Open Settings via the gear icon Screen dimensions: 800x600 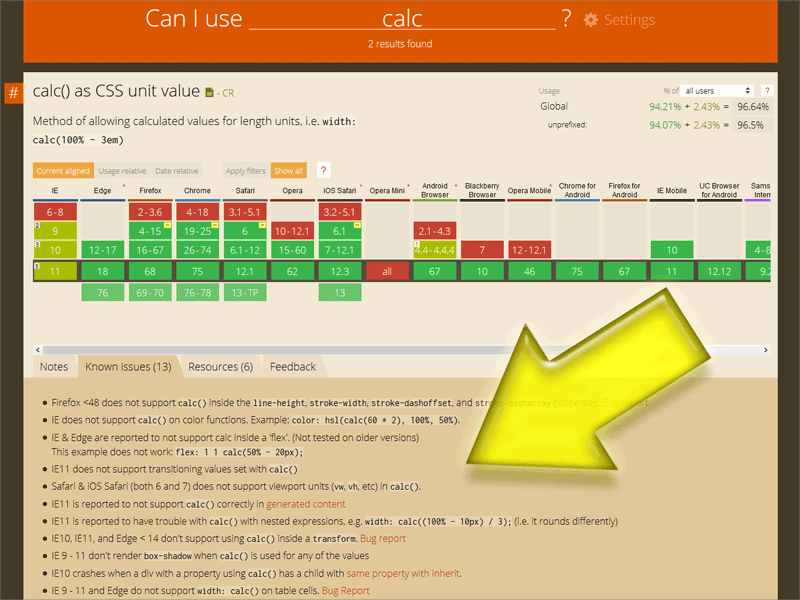click(589, 20)
